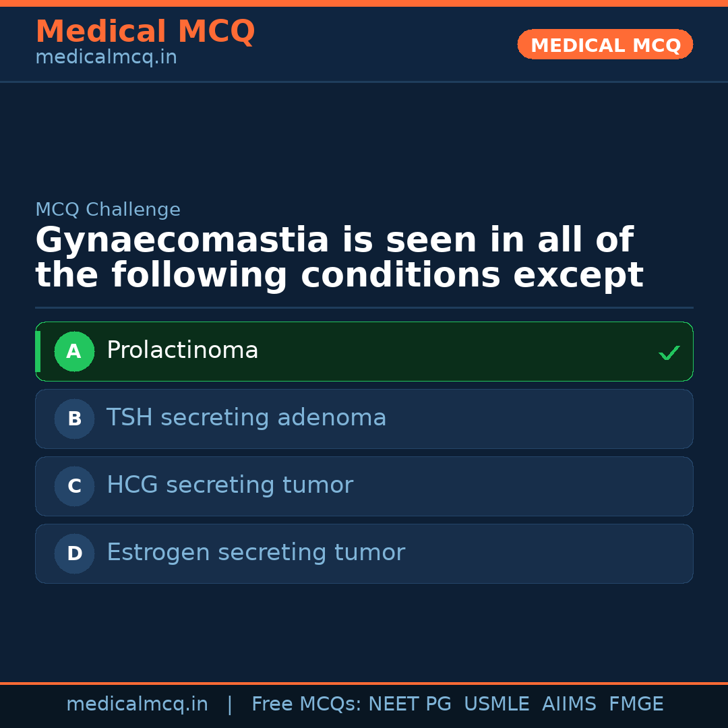Click the orange MEDICAL MCQ badge
This screenshot has width=728, height=728.
[605, 44]
